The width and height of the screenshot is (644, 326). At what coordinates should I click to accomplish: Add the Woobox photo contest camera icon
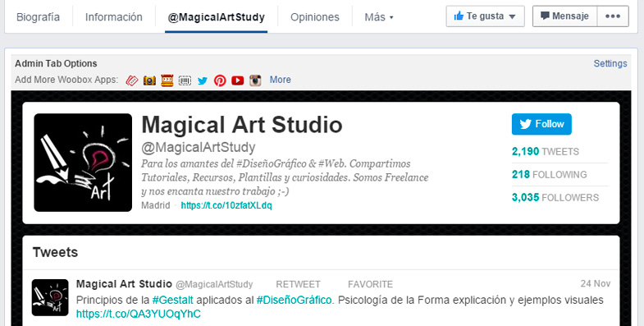click(149, 80)
